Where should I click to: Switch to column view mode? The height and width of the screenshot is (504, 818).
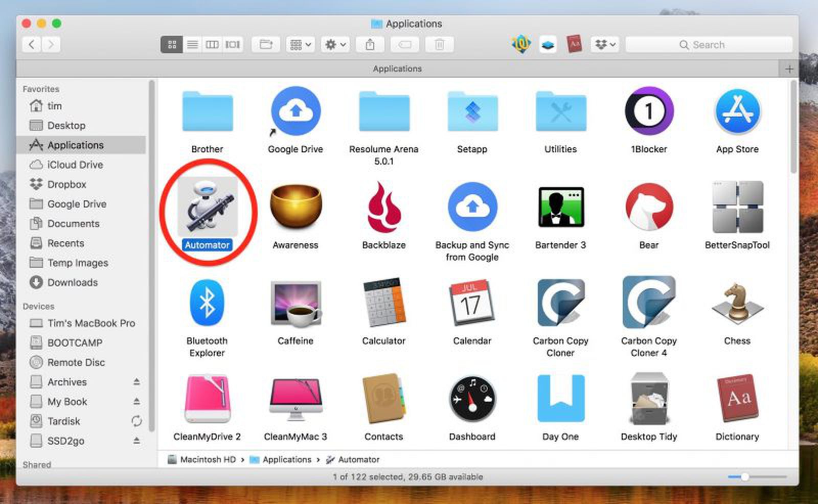tap(212, 45)
